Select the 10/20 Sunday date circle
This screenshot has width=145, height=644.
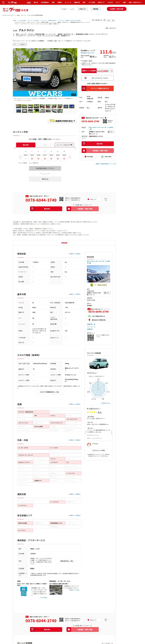(x=64, y=159)
